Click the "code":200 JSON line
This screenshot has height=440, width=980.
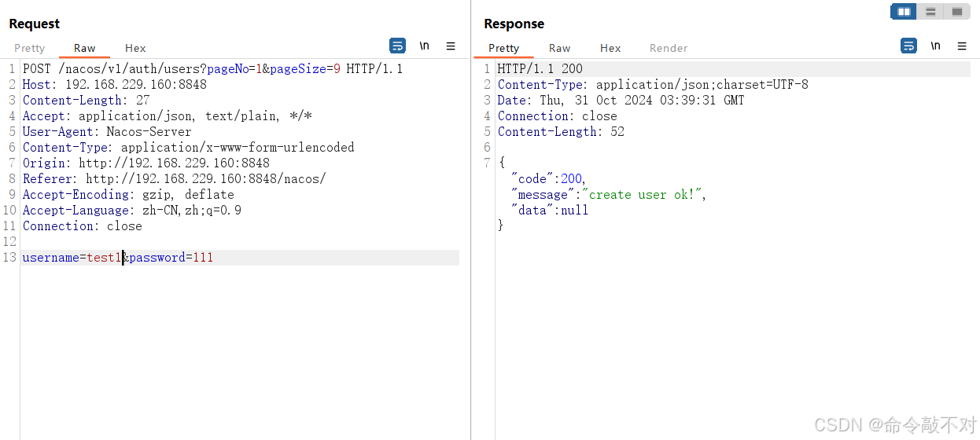pos(549,179)
